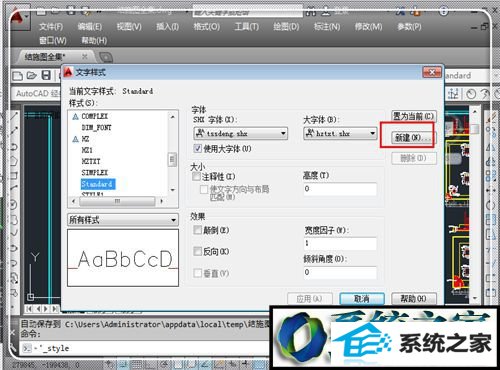Open the 所有样式 filter dropdown
Image resolution: width=500 pixels, height=370 pixels.
(x=123, y=220)
